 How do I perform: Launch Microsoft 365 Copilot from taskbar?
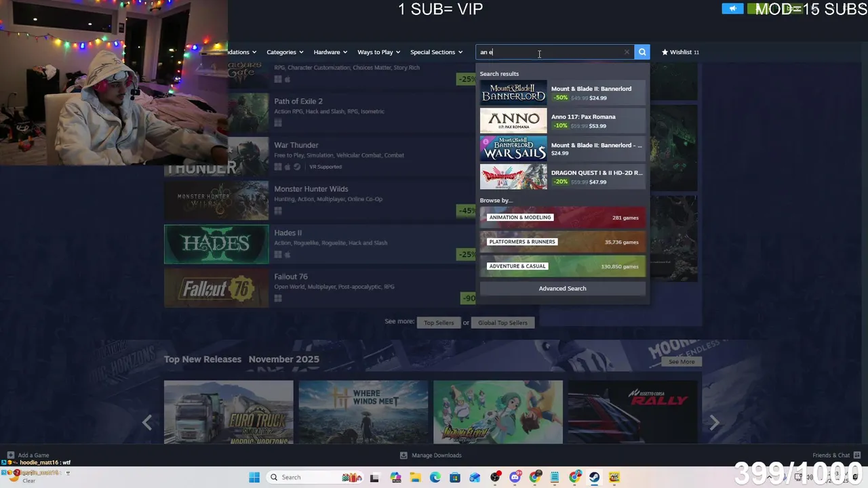pos(396,477)
